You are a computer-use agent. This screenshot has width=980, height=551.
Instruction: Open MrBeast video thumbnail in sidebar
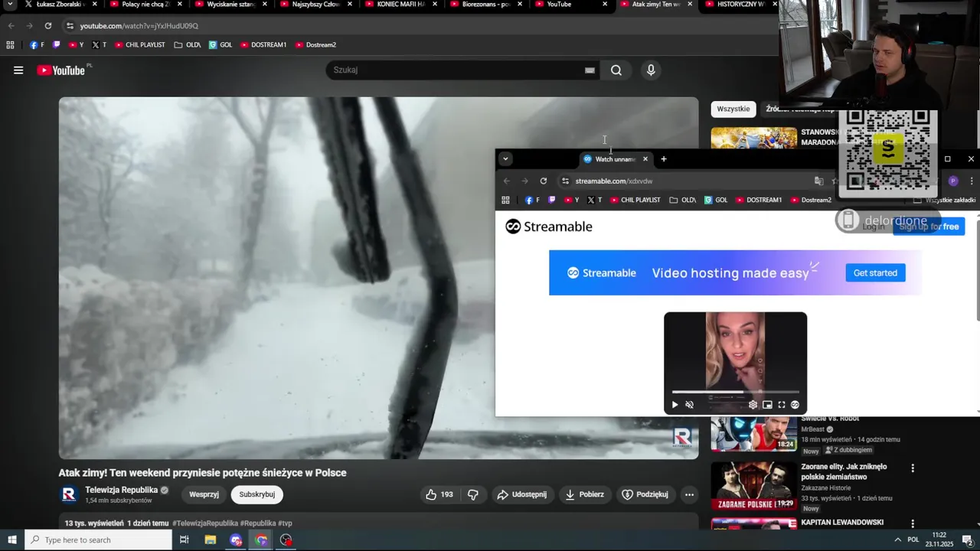[754, 434]
